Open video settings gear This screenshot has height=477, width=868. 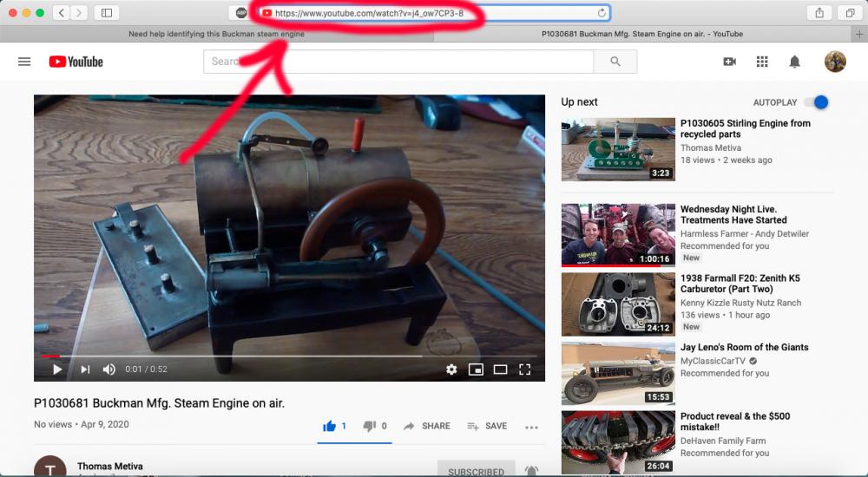[451, 369]
